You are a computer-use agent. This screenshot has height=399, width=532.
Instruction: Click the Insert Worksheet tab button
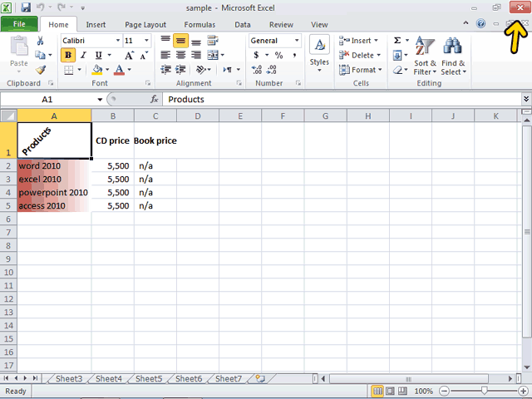click(x=260, y=379)
